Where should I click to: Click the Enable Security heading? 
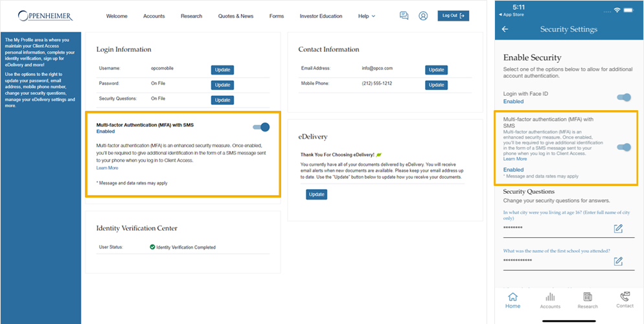533,58
